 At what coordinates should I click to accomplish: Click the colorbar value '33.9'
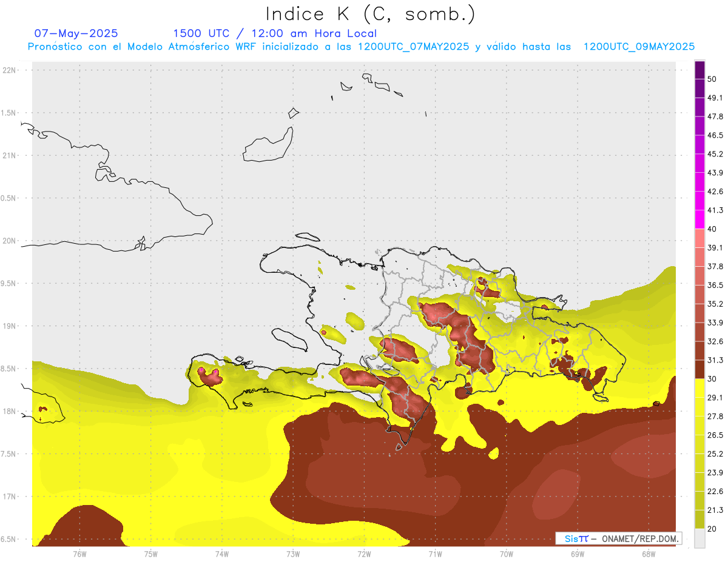(x=715, y=323)
